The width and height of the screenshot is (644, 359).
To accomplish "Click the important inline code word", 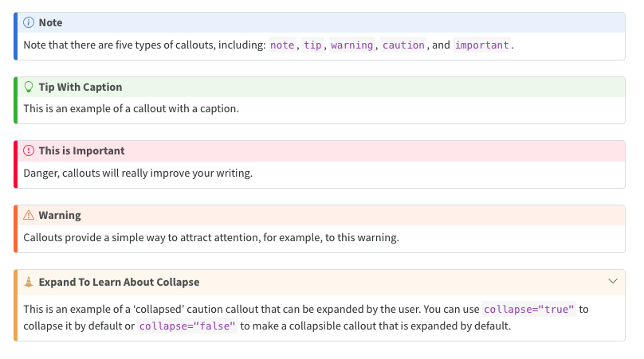I will tap(481, 45).
